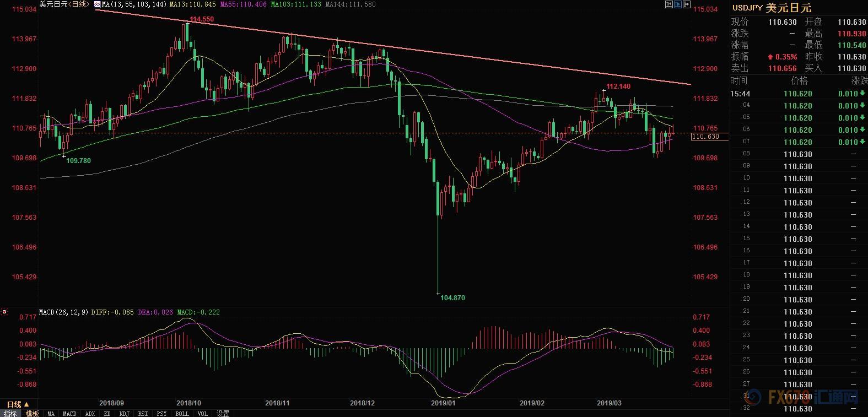Click the 卖出 price 110.656
The width and height of the screenshot is (868, 417).
783,68
